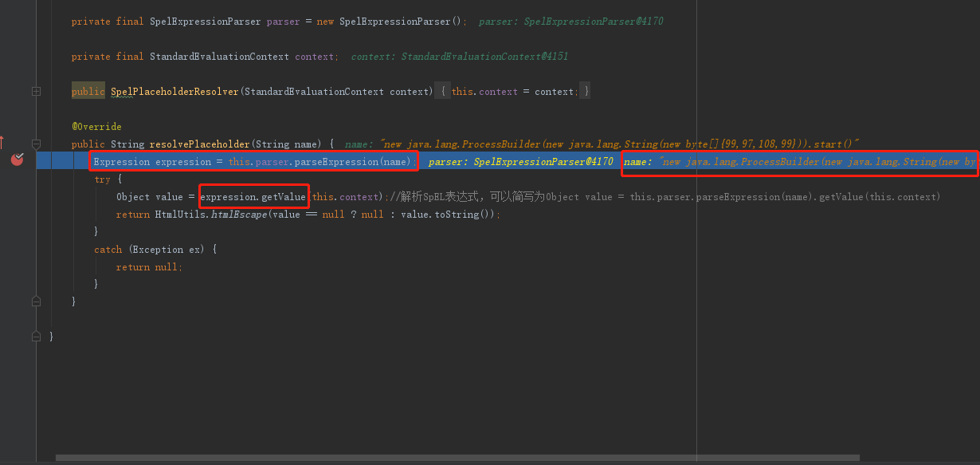This screenshot has width=980, height=465.
Task: Toggle the breakpoint on the parseExpression line
Action: tap(17, 160)
